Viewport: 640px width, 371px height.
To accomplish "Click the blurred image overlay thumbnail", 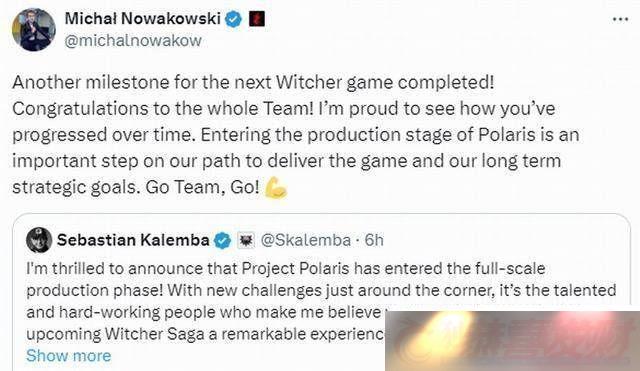I will pyautogui.click(x=513, y=341).
